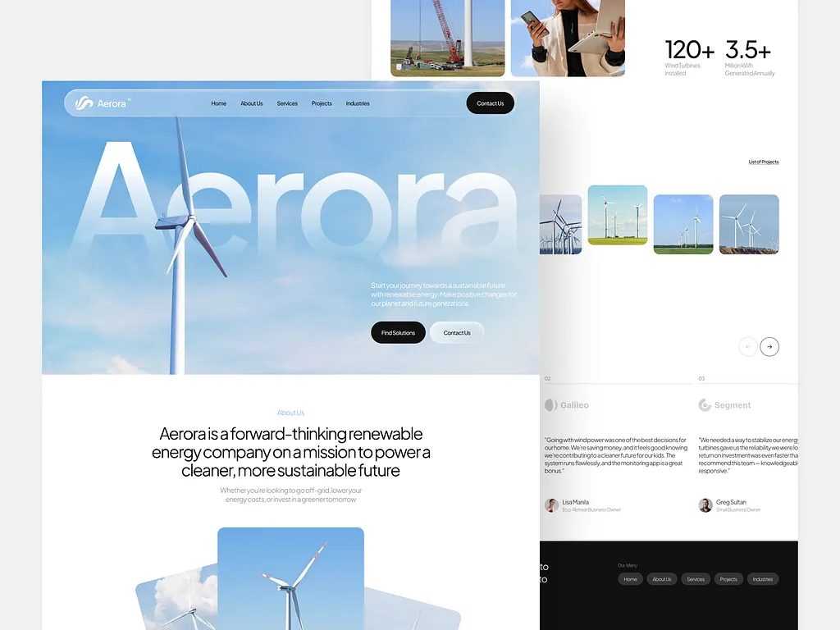The image size is (840, 630).
Task: Click the Galileo logo icon
Action: [550, 405]
